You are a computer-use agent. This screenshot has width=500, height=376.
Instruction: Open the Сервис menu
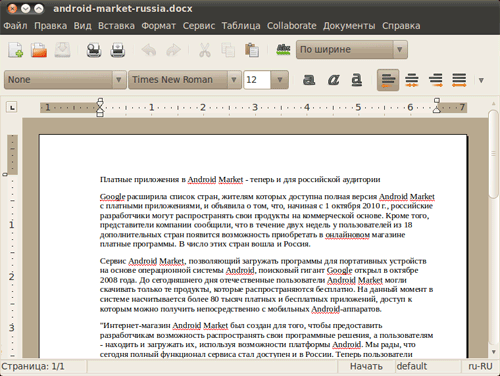click(x=199, y=26)
